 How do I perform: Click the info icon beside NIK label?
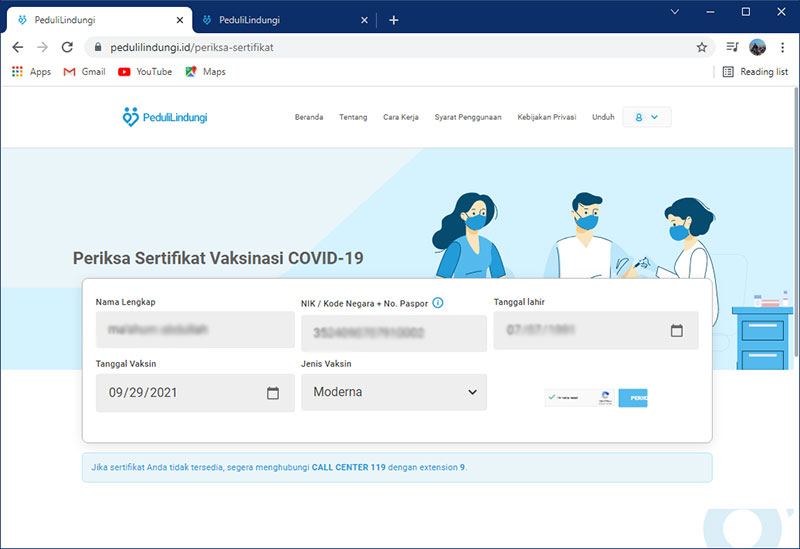click(438, 303)
